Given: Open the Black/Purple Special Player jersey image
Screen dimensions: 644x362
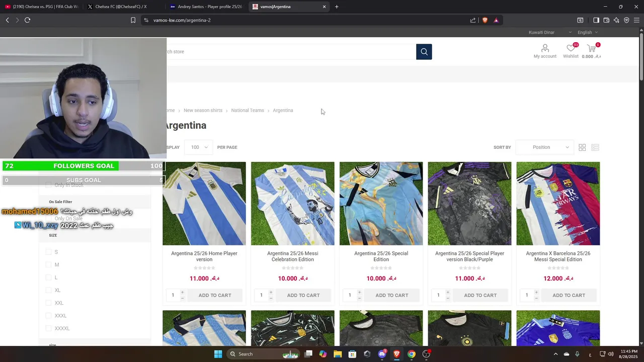Looking at the screenshot, I should point(469,204).
